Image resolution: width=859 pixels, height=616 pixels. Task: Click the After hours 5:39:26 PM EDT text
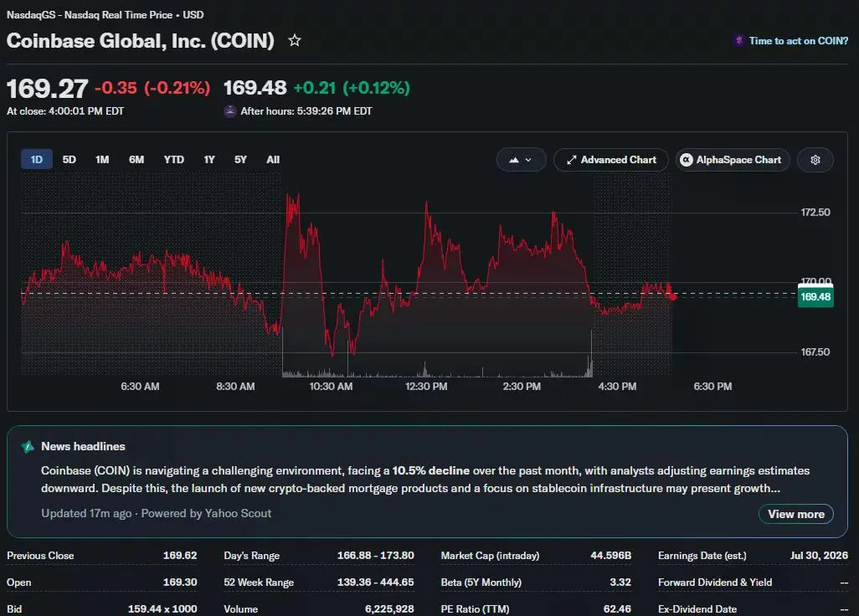[306, 111]
